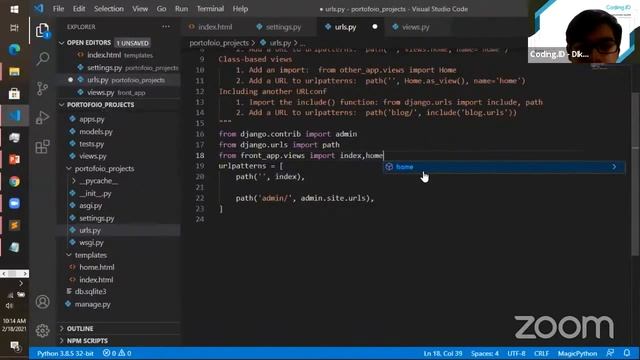Open db.sqlite3 in the file tree
The height and width of the screenshot is (360, 640).
pyautogui.click(x=90, y=291)
